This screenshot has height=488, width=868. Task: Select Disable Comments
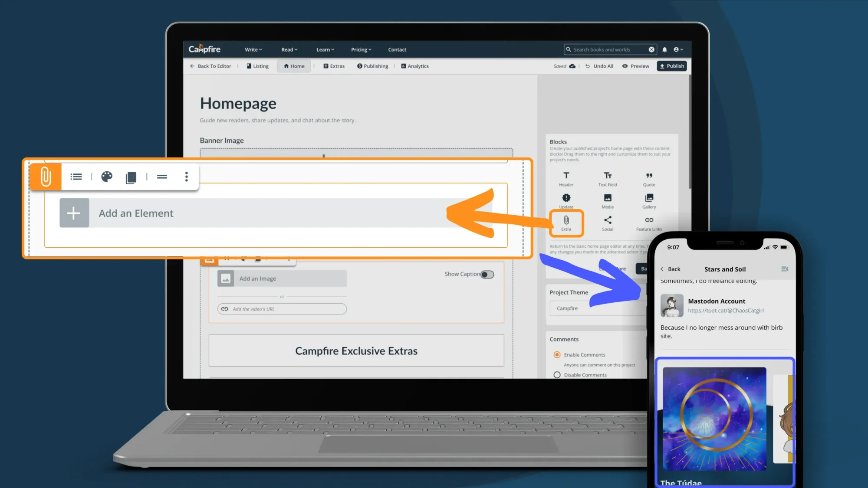(557, 375)
